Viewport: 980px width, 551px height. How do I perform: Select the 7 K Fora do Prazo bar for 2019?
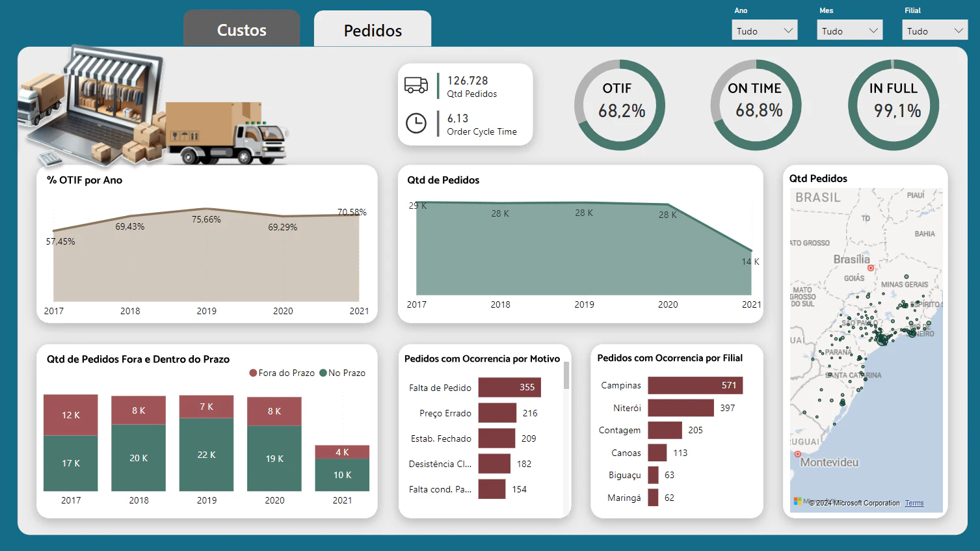click(207, 407)
